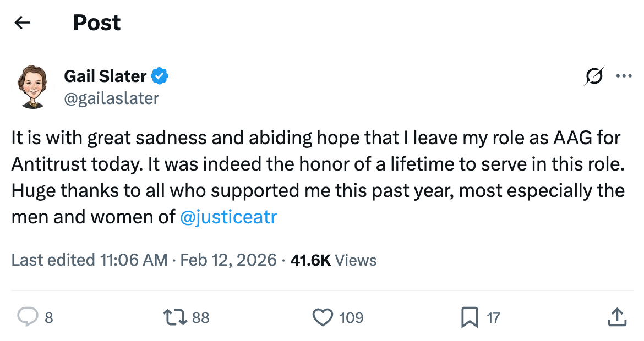Follow the @justiceatr mention link
Viewport: 644px width, 341px height.
pyautogui.click(x=228, y=217)
